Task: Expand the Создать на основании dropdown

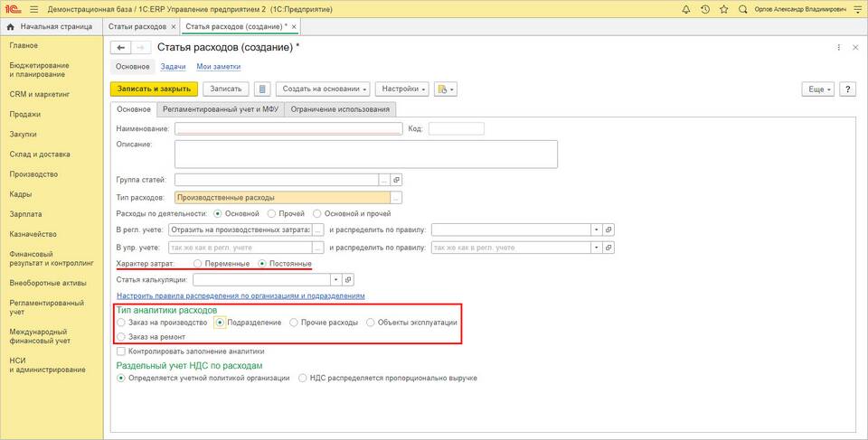Action: (x=323, y=89)
